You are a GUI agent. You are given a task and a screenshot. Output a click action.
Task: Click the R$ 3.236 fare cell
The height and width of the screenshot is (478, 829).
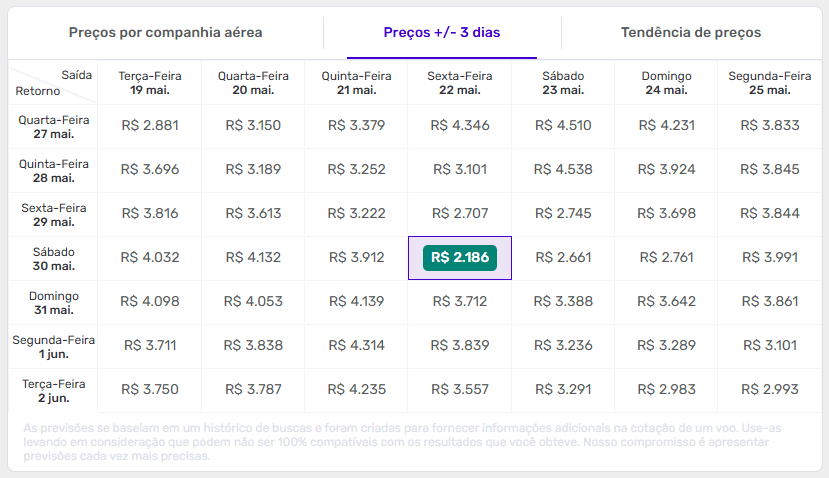[563, 346]
